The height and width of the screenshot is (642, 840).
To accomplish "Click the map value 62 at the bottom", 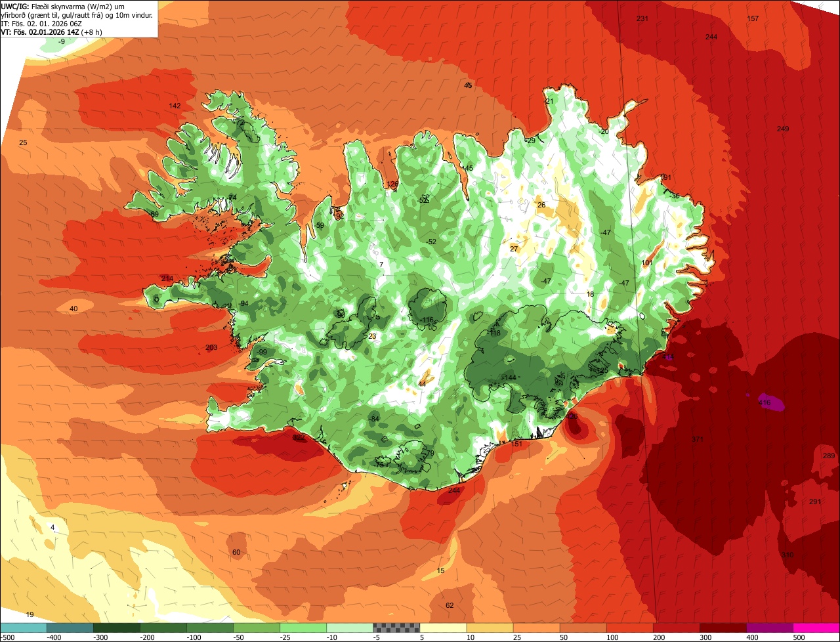I will pos(450,605).
